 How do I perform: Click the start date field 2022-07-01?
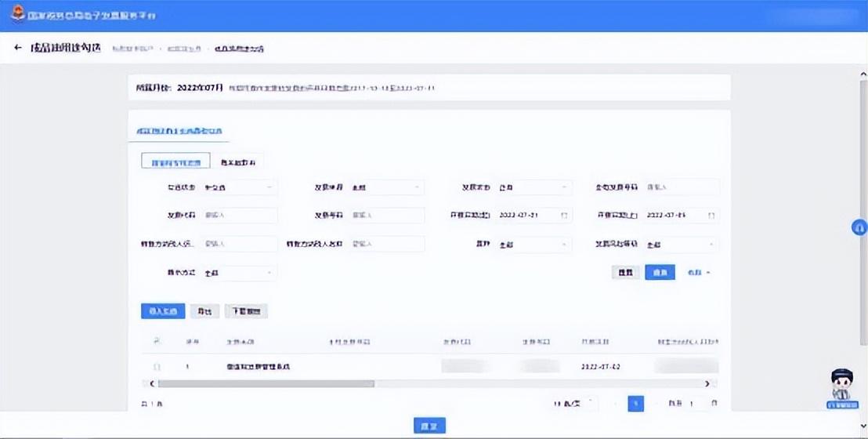point(533,215)
